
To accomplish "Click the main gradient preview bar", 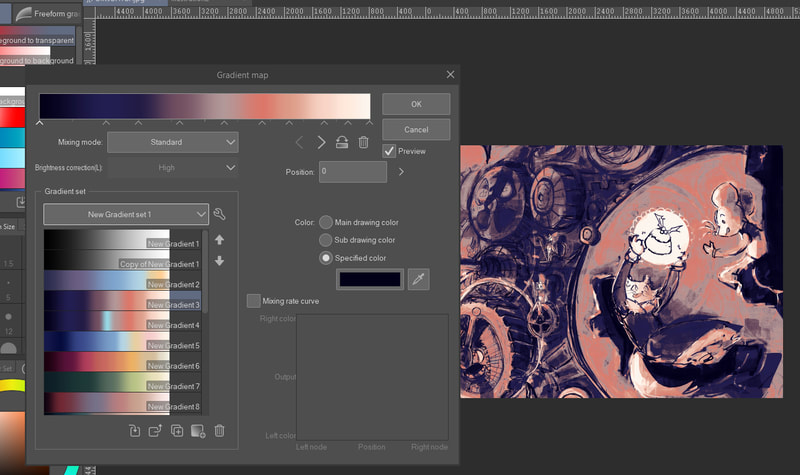I will 205,106.
